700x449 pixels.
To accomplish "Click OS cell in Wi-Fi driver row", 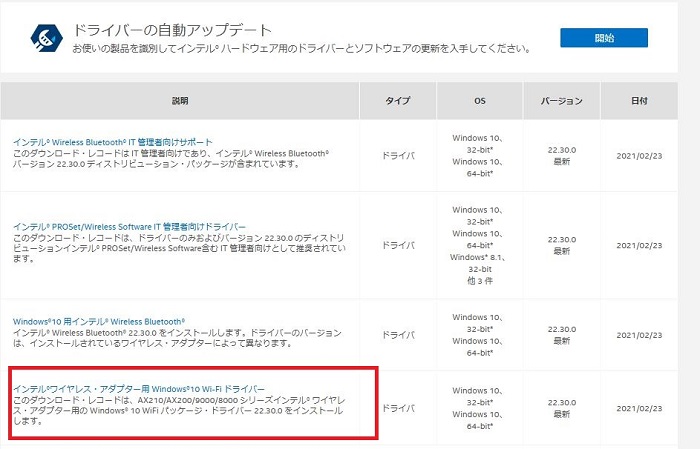I will tap(479, 408).
